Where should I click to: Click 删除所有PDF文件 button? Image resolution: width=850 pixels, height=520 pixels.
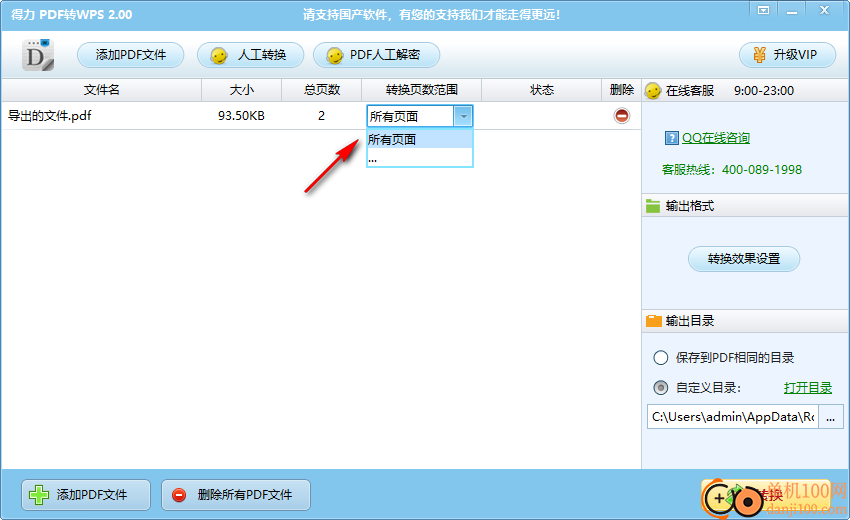[236, 495]
